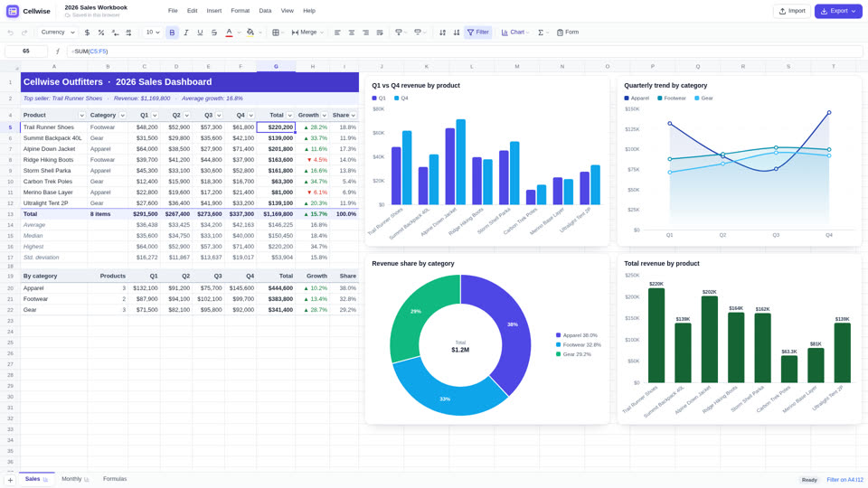Open Q1 column filter arrow

155,116
